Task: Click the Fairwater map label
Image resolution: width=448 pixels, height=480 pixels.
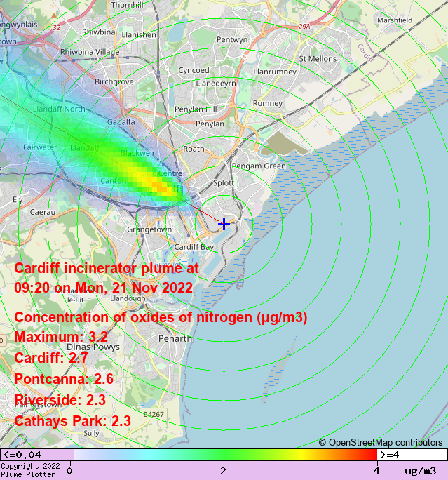Action: coord(40,147)
